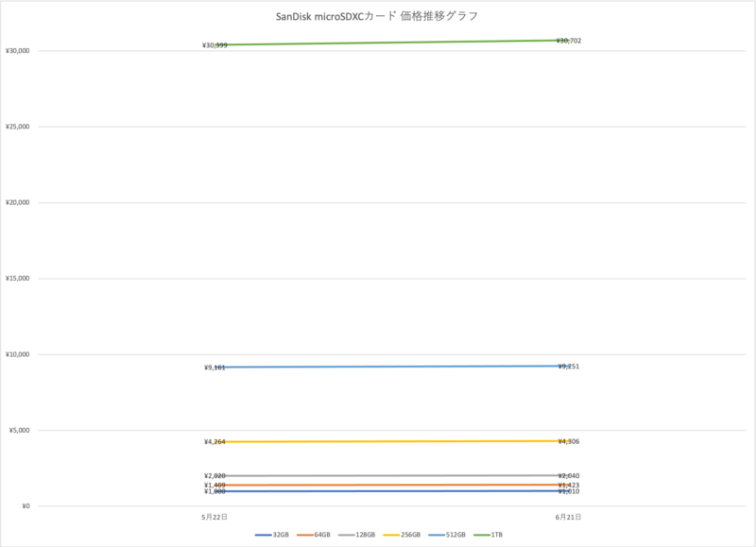The image size is (756, 547).
Task: Click the 128GB legend entry
Action: coord(357,535)
